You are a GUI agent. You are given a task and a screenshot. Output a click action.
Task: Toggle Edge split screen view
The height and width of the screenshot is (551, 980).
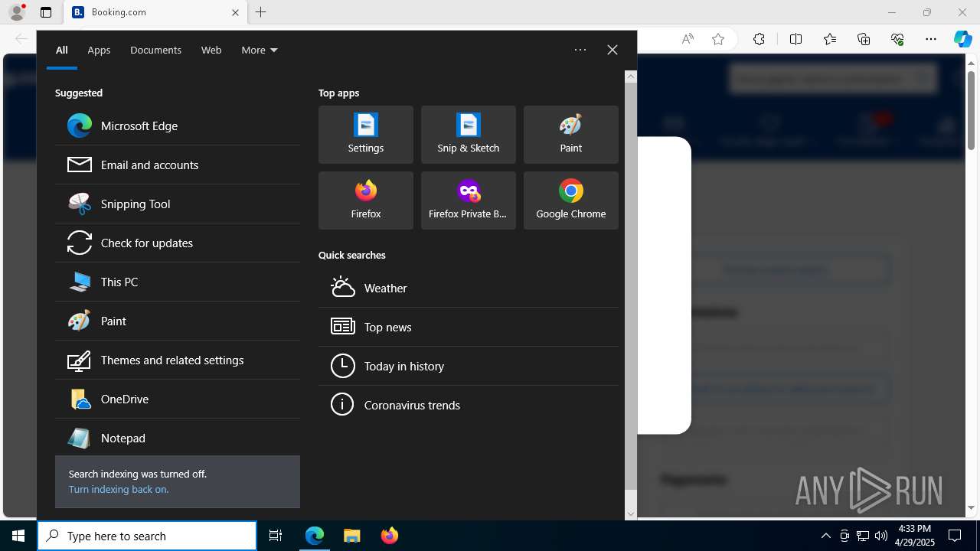click(795, 39)
